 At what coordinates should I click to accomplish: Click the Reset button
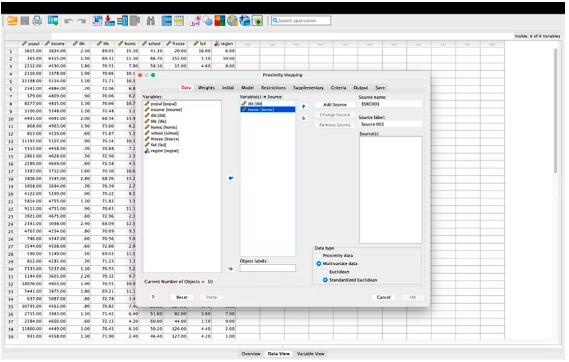coord(182,297)
